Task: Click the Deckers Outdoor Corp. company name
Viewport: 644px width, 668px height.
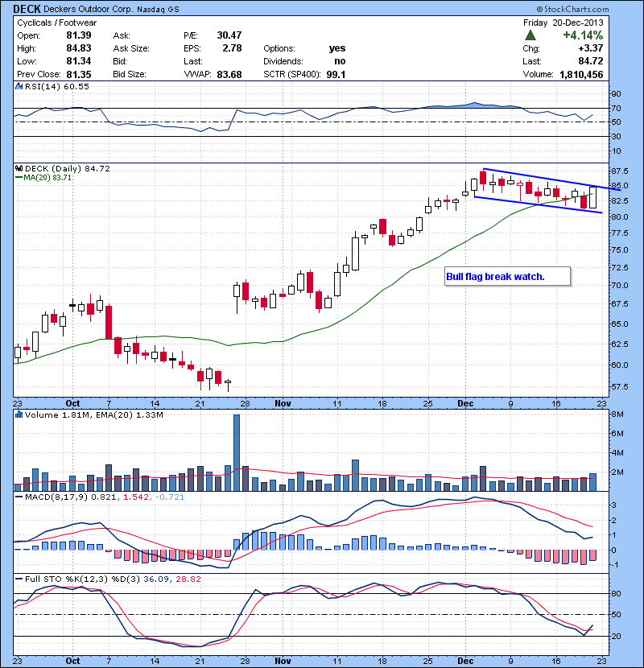Action: coord(89,9)
